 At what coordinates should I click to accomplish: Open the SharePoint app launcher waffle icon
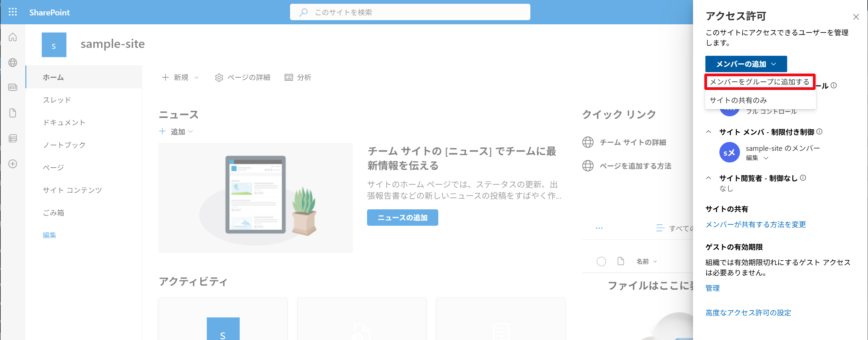(13, 12)
